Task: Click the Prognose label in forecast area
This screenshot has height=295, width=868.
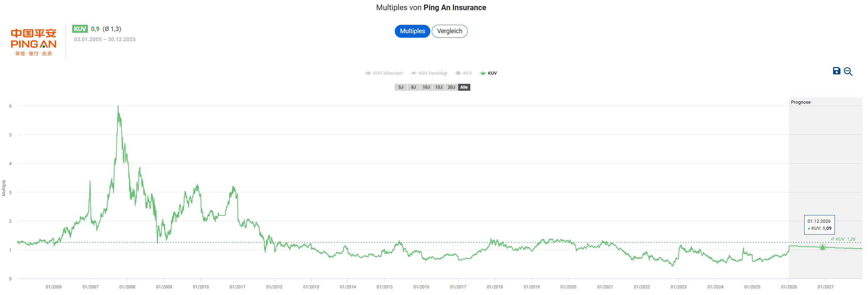Action: point(800,102)
